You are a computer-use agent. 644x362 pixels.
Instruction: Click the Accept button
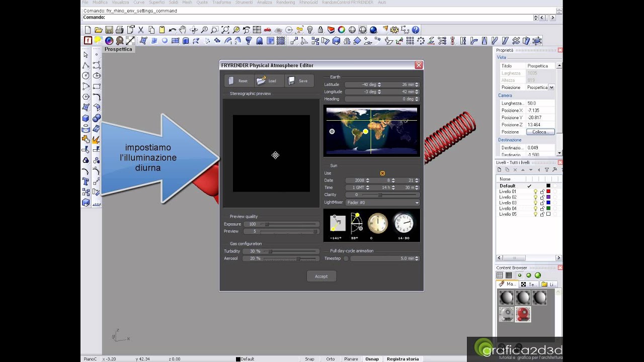[x=321, y=276]
